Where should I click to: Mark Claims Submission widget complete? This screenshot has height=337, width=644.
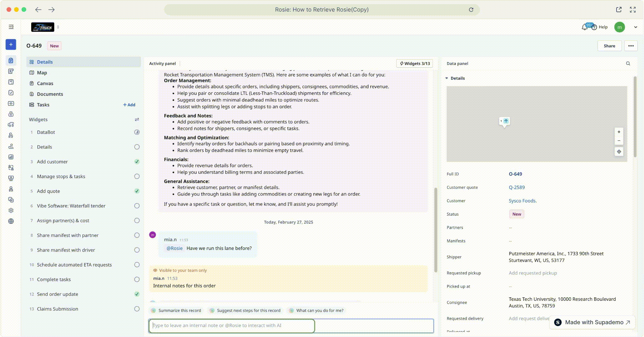pos(137,309)
